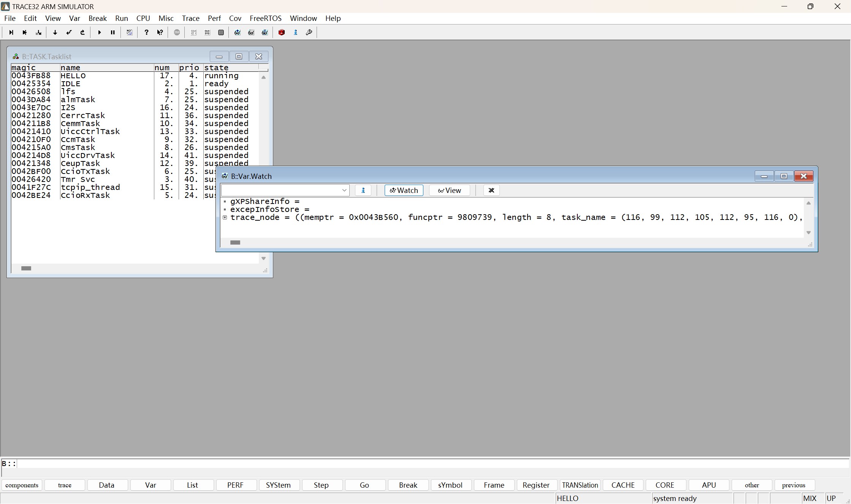Click the B:: command line input
This screenshot has height=504, width=851.
click(433, 464)
